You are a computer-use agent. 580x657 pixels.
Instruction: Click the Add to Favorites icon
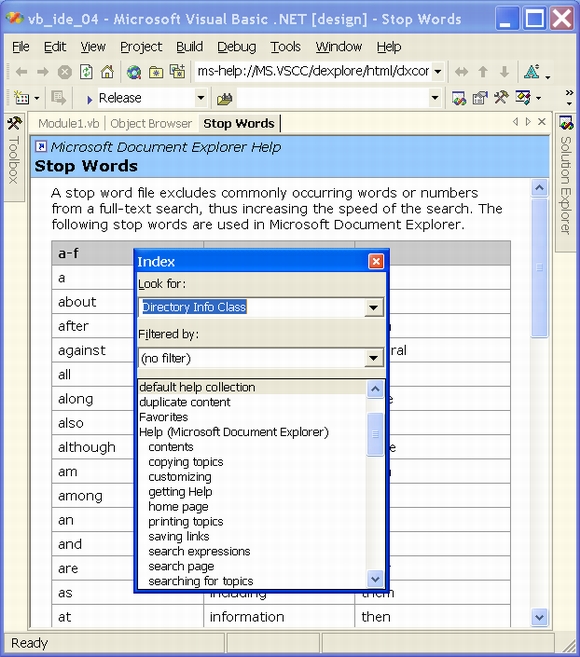[177, 72]
